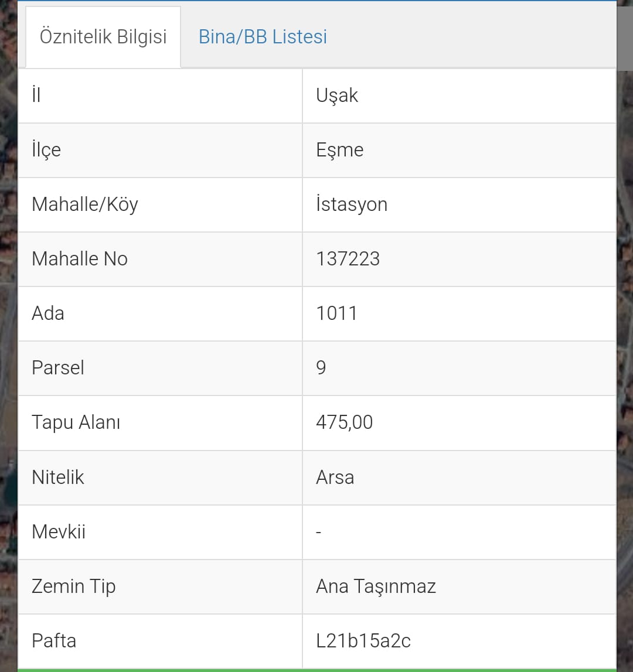Click the Mevkii row label
This screenshot has width=633, height=672.
(x=59, y=532)
